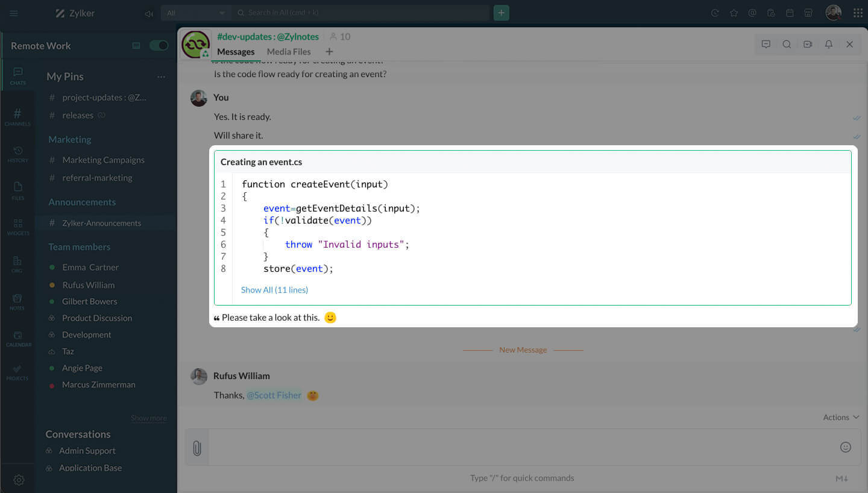Open the thread view icon in chat header
Viewport: 868px width, 493px height.
(x=766, y=44)
